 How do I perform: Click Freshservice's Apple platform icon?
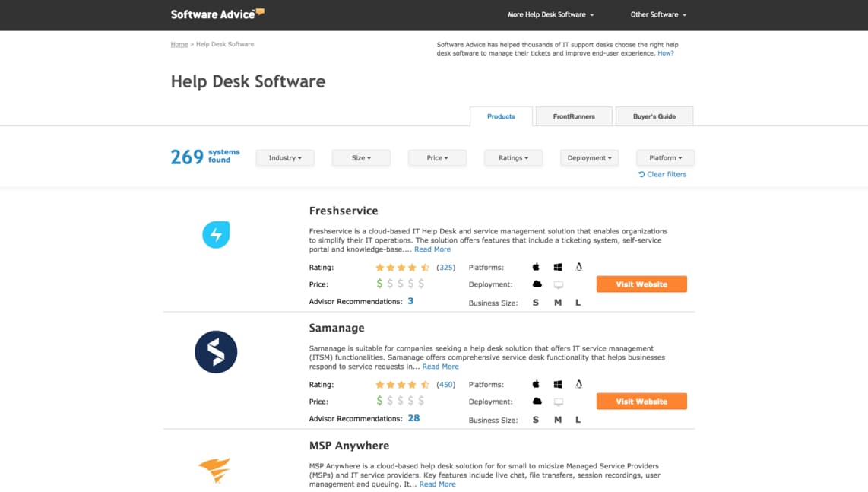536,267
